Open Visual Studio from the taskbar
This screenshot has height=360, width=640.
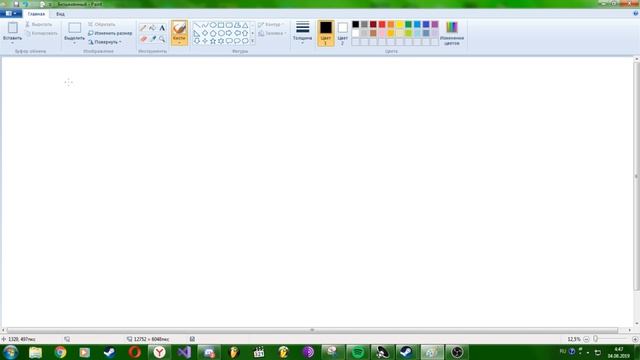click(x=184, y=352)
